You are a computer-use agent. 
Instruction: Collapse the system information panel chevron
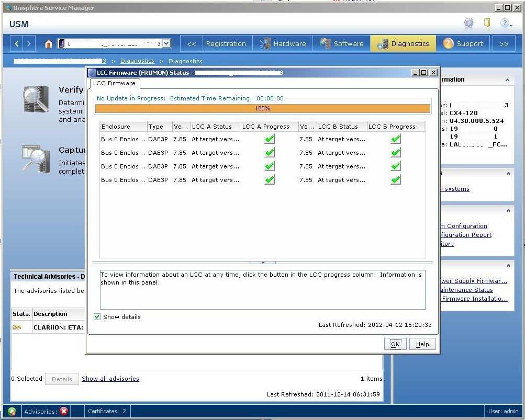pyautogui.click(x=507, y=80)
